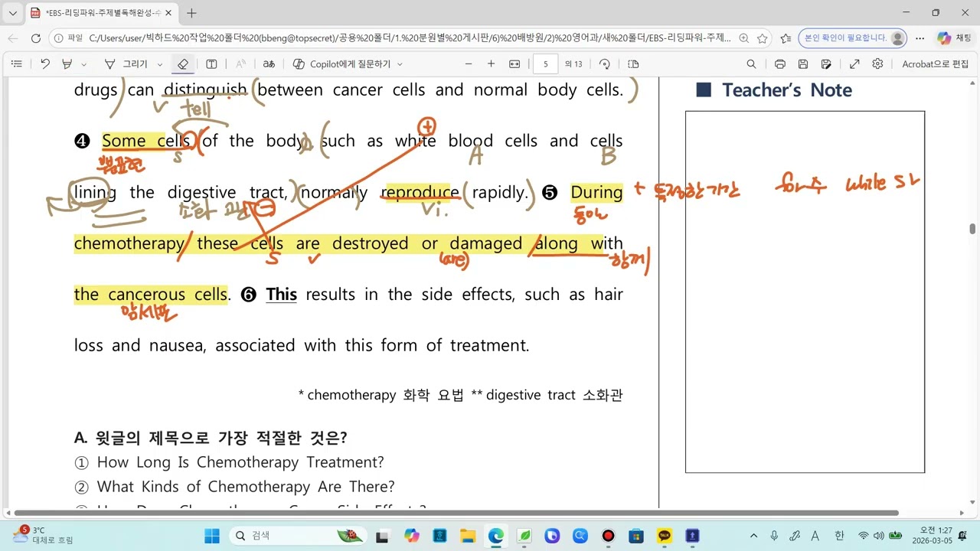Select the highlighter tool
This screenshot has height=551, width=980.
click(67, 64)
